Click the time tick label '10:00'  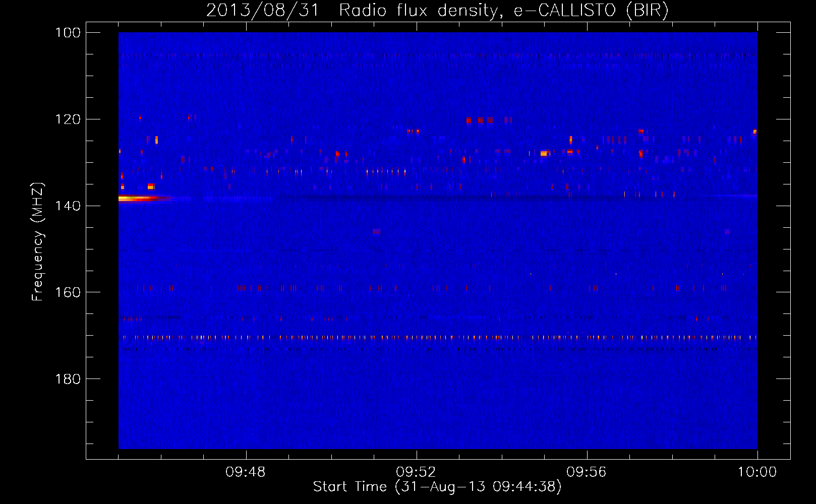(x=757, y=472)
